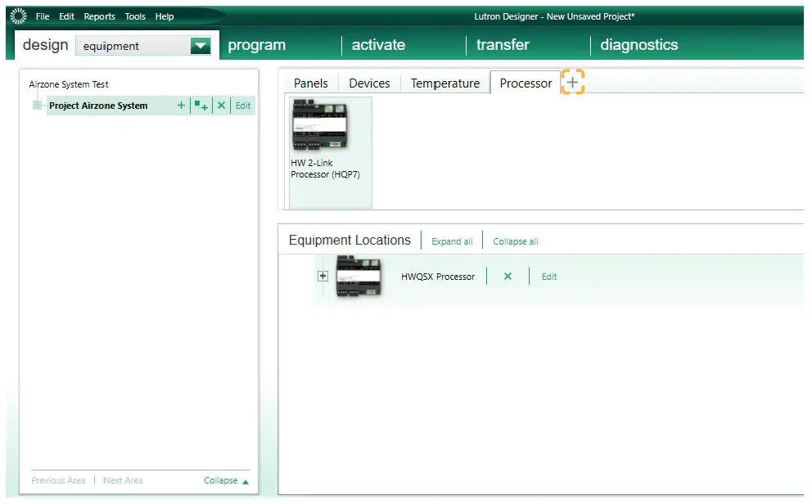Edit the Project Airzone System area
The image size is (812, 504).
pyautogui.click(x=242, y=105)
